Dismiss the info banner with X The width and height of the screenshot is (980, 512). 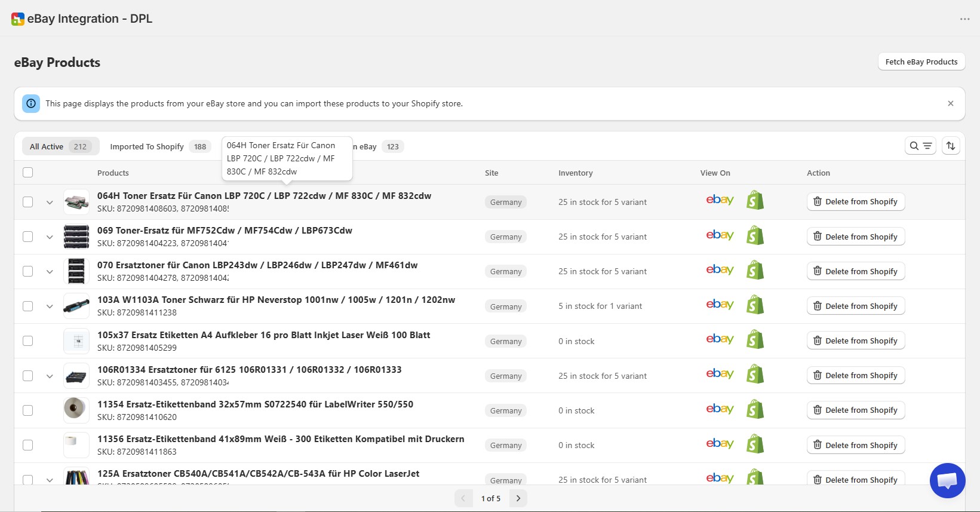tap(951, 103)
